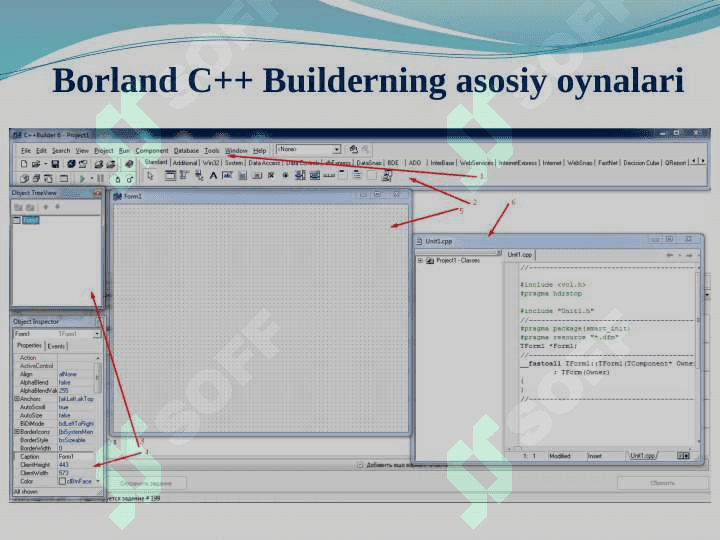Switch to Events tab in Object Inspector
Viewport: 720px width, 540px height.
(x=56, y=346)
